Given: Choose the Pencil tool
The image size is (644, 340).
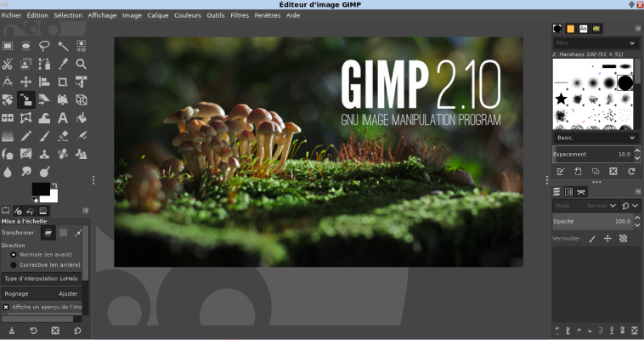Looking at the screenshot, I should (x=25, y=136).
